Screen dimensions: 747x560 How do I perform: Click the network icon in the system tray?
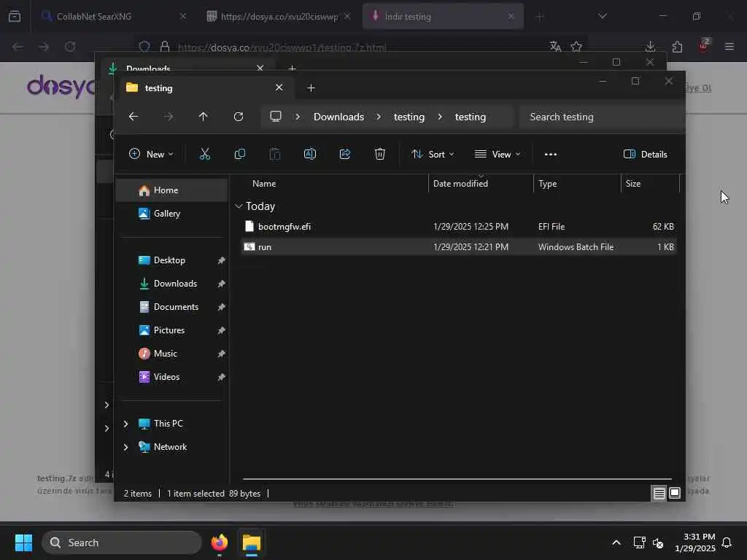[x=639, y=542]
